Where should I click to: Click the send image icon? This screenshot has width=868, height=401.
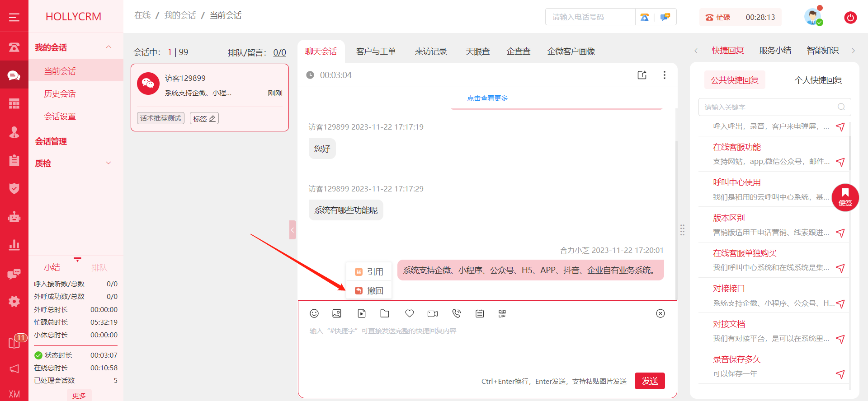pos(337,313)
